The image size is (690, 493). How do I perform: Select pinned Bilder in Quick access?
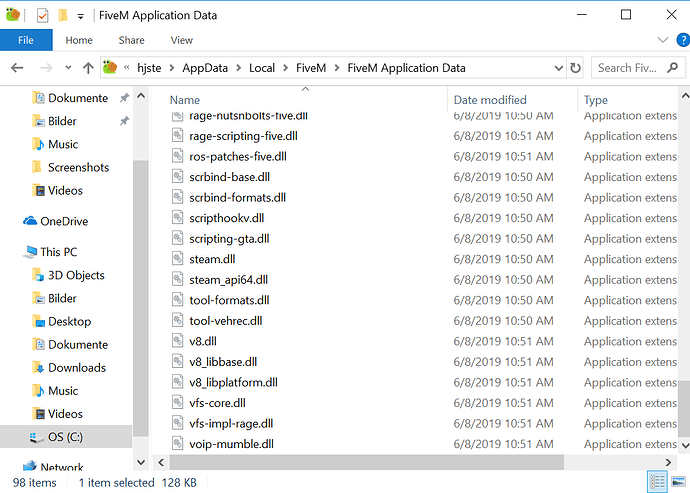click(x=62, y=121)
